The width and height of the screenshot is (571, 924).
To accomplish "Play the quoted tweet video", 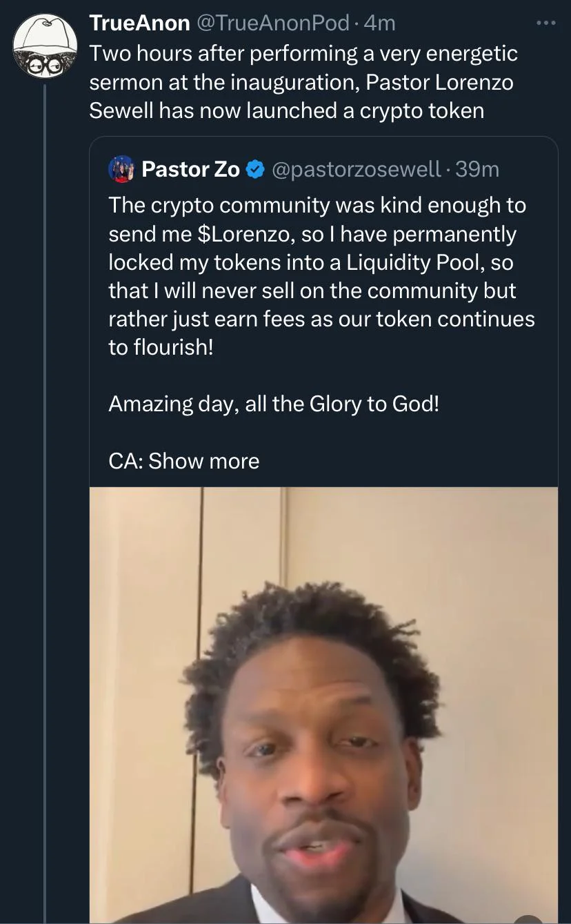I will 323,704.
